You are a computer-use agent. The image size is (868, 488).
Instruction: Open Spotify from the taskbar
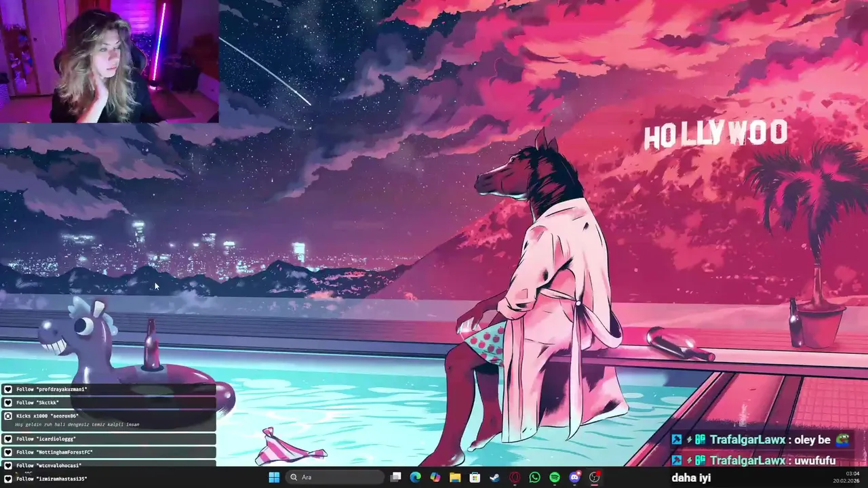click(555, 477)
